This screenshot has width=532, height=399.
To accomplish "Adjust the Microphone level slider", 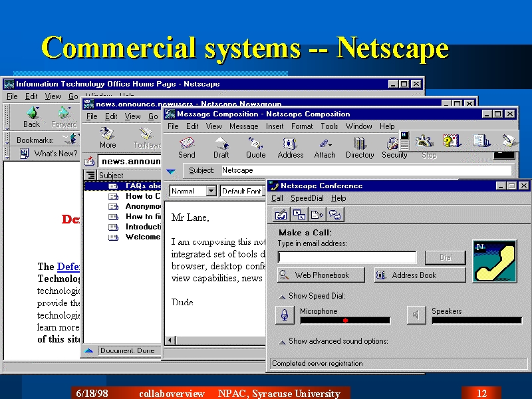I will coord(345,321).
